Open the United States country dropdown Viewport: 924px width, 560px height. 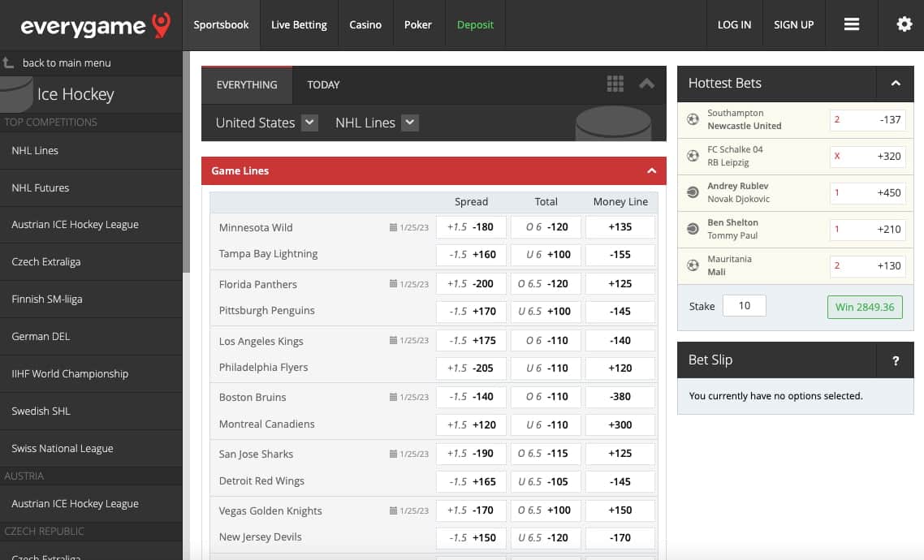309,123
